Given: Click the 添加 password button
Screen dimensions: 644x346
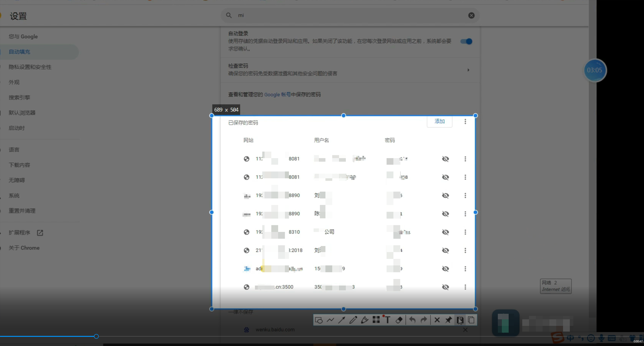Looking at the screenshot, I should point(440,122).
